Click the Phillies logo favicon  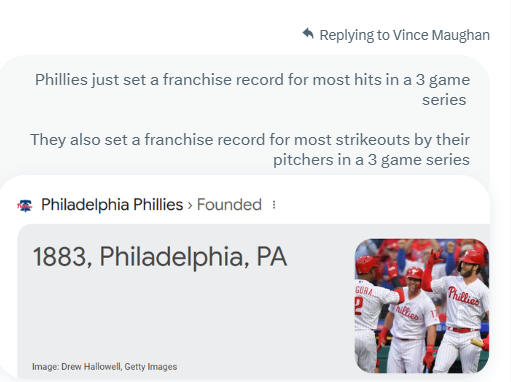(x=25, y=205)
